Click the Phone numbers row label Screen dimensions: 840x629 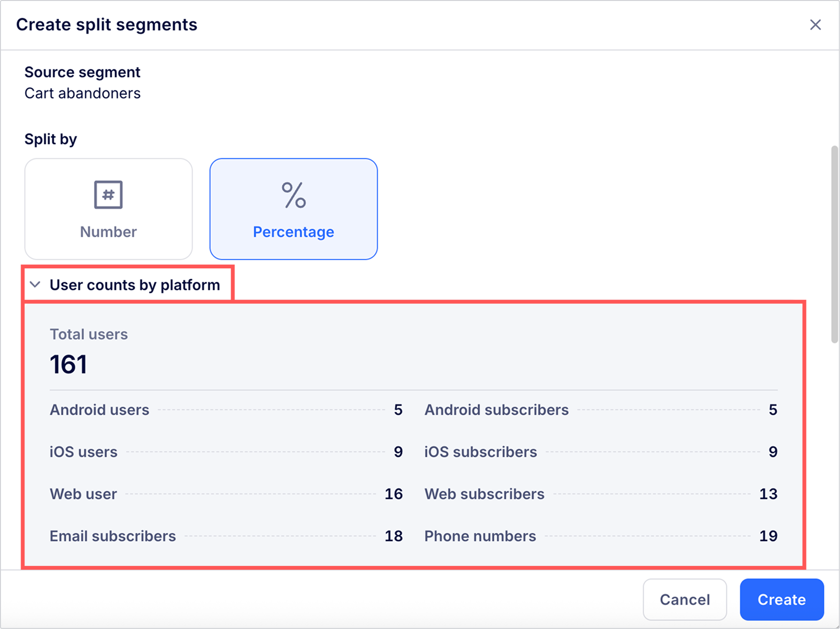(480, 536)
